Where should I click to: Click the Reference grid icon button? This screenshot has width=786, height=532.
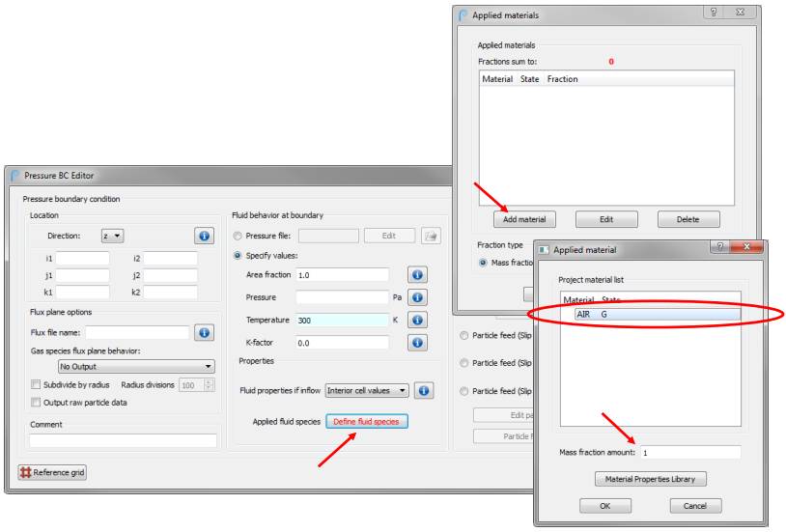(52, 472)
